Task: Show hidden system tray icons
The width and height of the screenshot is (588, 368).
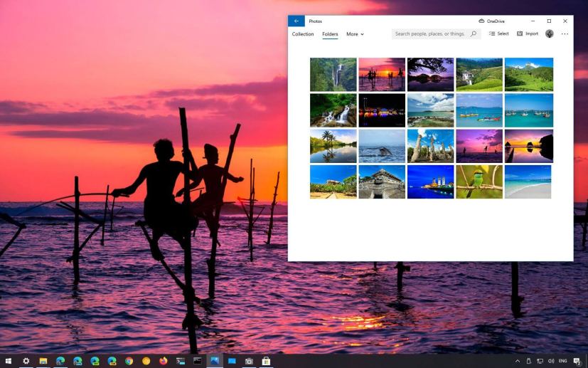Action: [518, 361]
